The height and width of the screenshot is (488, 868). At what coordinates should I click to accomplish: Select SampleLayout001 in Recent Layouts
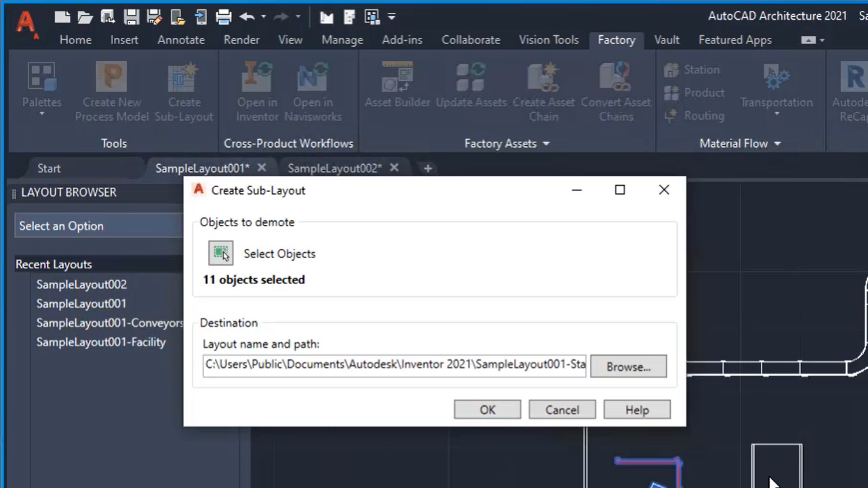(81, 304)
